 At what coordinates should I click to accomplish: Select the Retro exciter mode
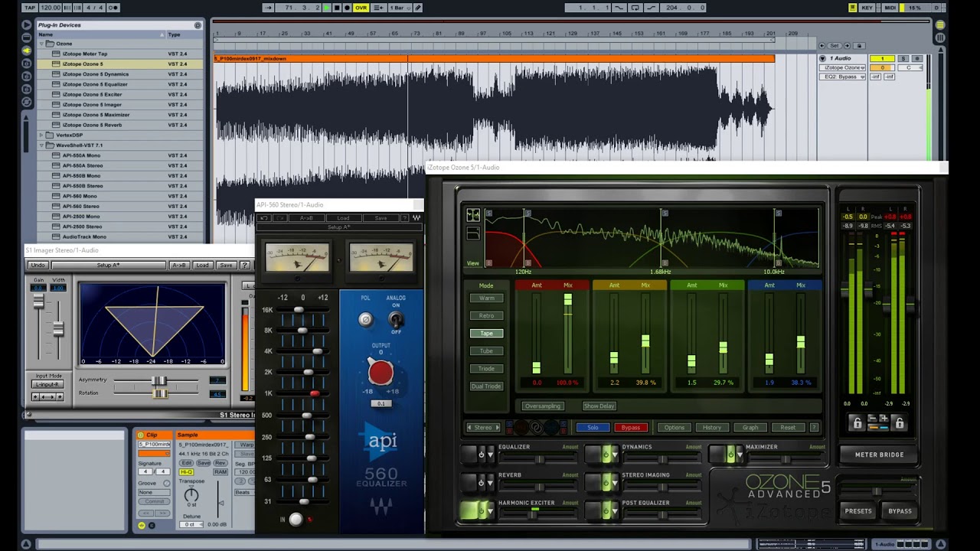click(486, 315)
